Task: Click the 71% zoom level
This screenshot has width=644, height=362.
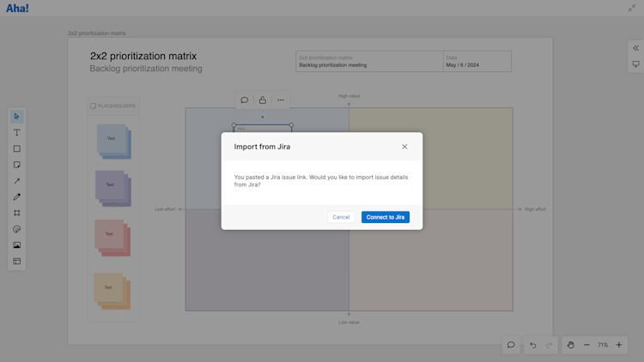Action: (603, 345)
